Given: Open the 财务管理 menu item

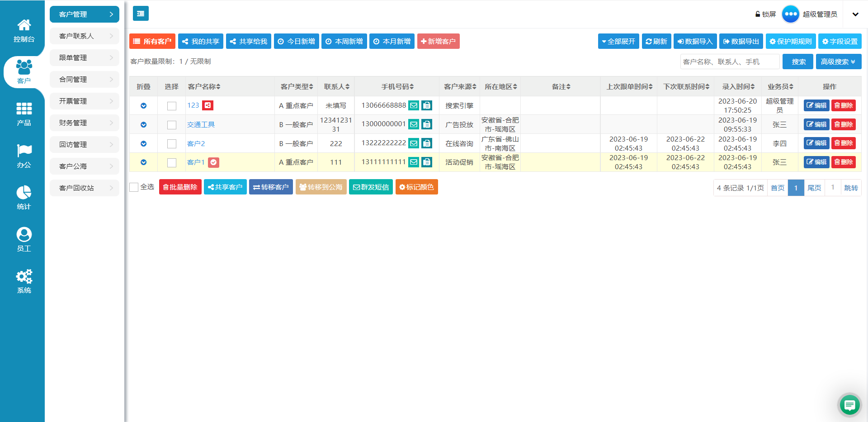Looking at the screenshot, I should 85,123.
